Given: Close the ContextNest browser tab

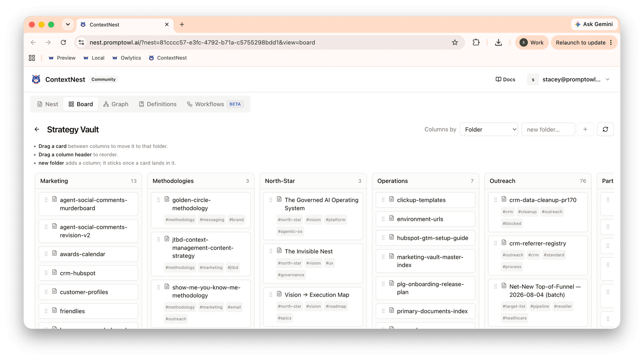Looking at the screenshot, I should pyautogui.click(x=167, y=25).
